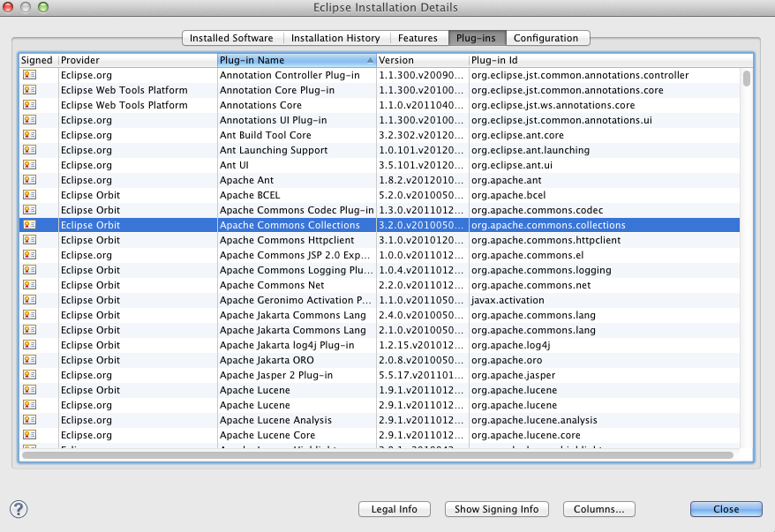Click signed icon for Jakarta Commons Lang 2.4.0

(30, 315)
